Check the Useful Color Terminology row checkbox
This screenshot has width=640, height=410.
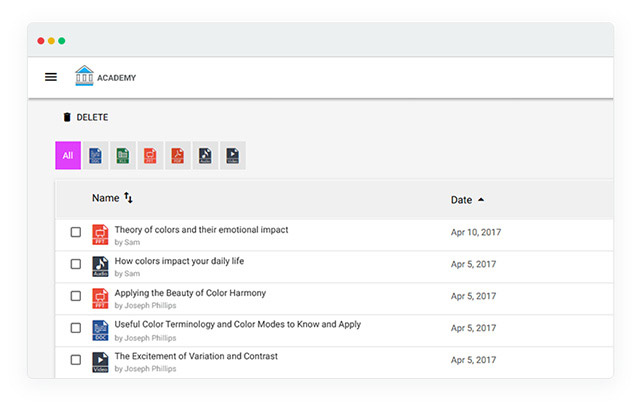76,328
